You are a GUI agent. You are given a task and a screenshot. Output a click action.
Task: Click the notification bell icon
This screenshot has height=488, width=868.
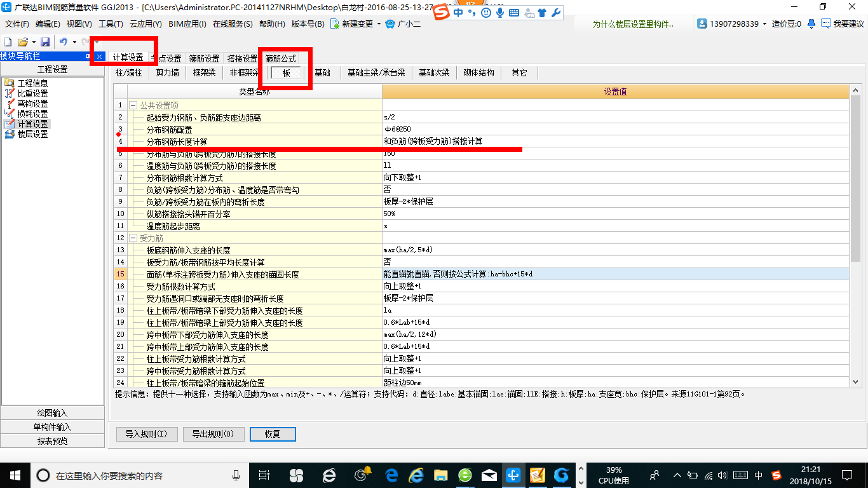(x=811, y=24)
